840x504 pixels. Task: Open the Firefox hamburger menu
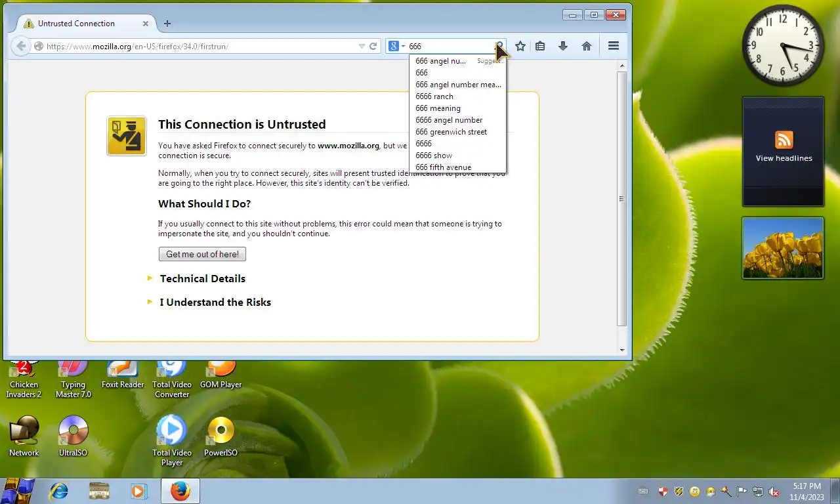pos(614,46)
